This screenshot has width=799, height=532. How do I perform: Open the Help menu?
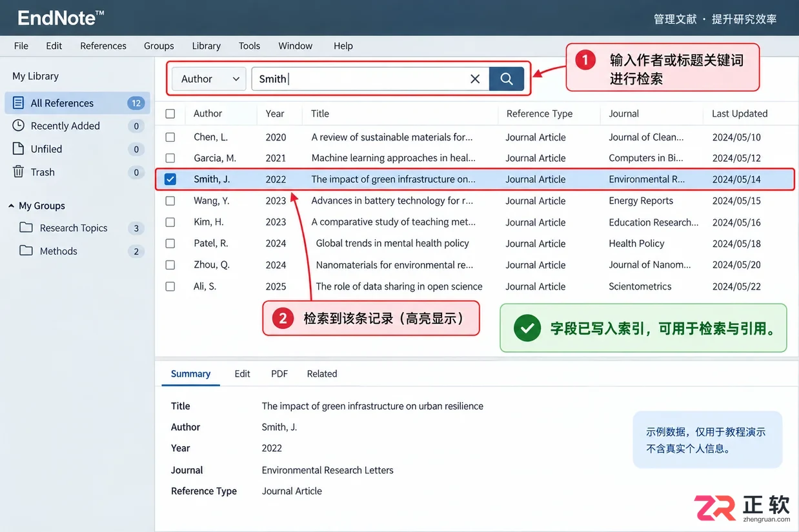point(343,46)
